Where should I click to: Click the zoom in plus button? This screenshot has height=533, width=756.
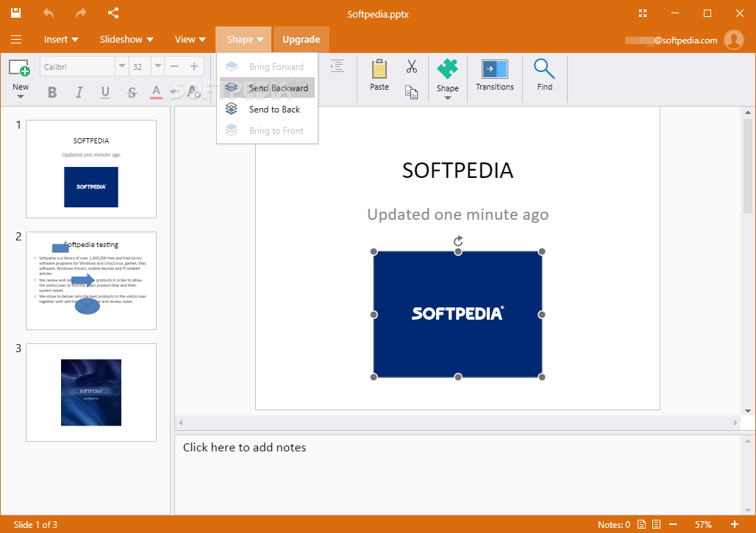point(734,524)
